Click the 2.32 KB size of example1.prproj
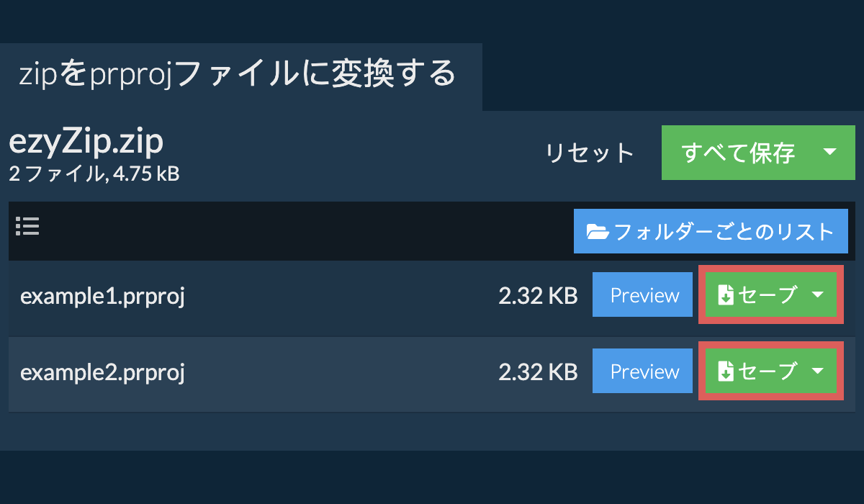The height and width of the screenshot is (504, 864). [x=538, y=296]
